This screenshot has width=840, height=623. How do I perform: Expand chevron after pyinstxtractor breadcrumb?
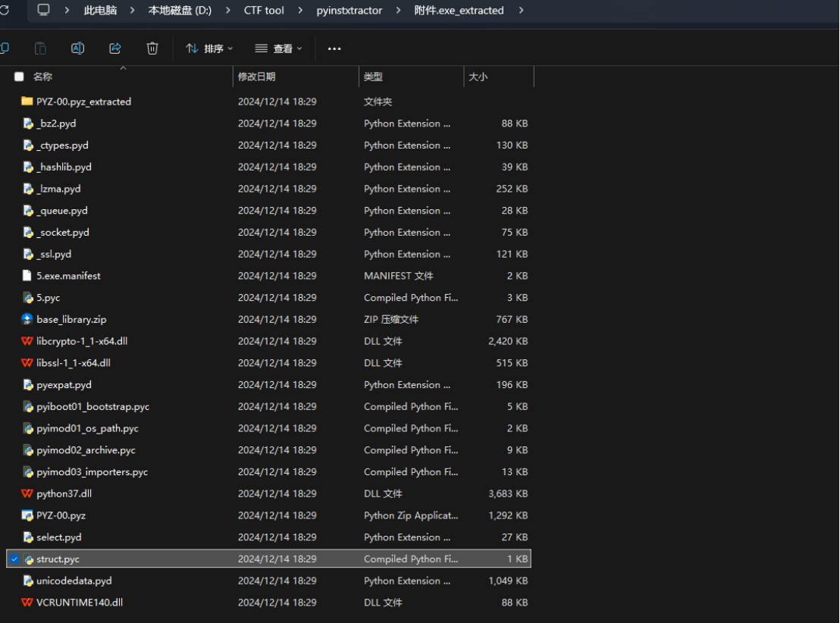(x=398, y=10)
